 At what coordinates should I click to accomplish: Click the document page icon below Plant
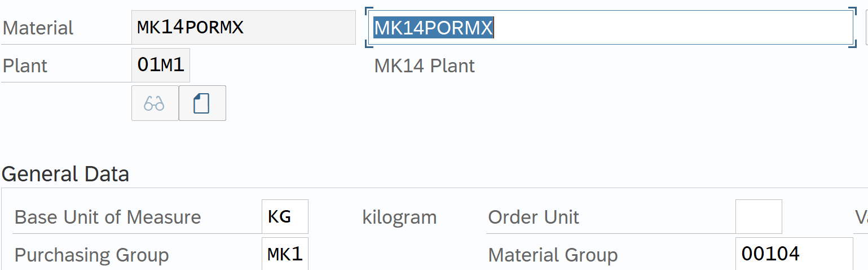coord(202,103)
